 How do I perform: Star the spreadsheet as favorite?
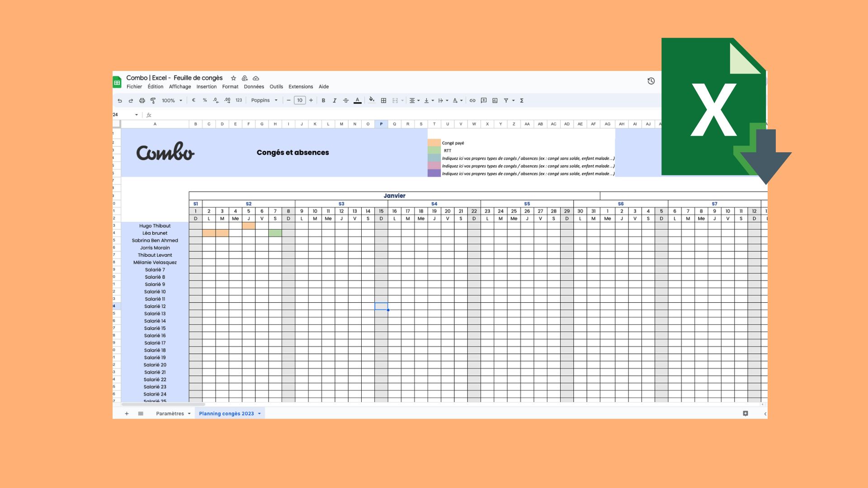point(233,78)
